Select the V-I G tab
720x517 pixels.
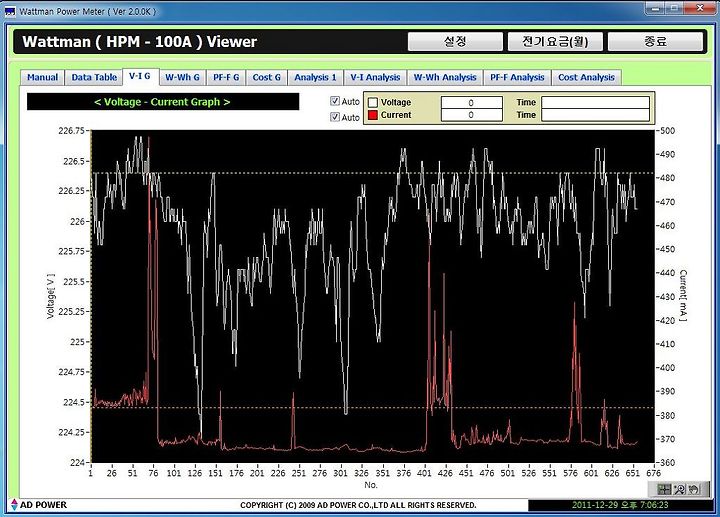point(140,76)
